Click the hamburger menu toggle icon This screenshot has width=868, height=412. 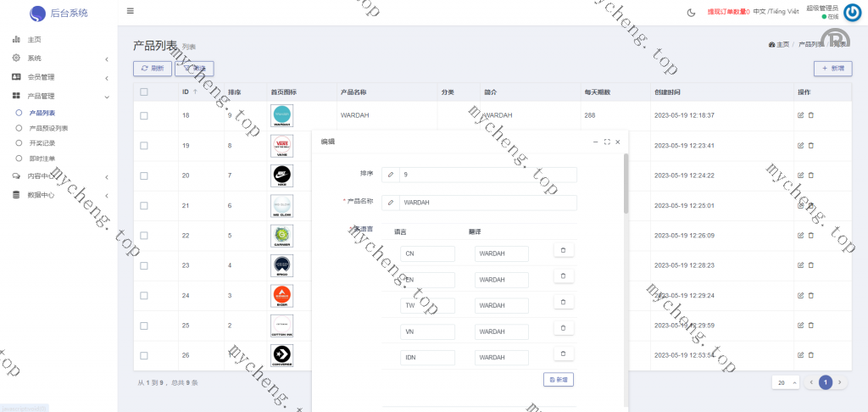(130, 11)
